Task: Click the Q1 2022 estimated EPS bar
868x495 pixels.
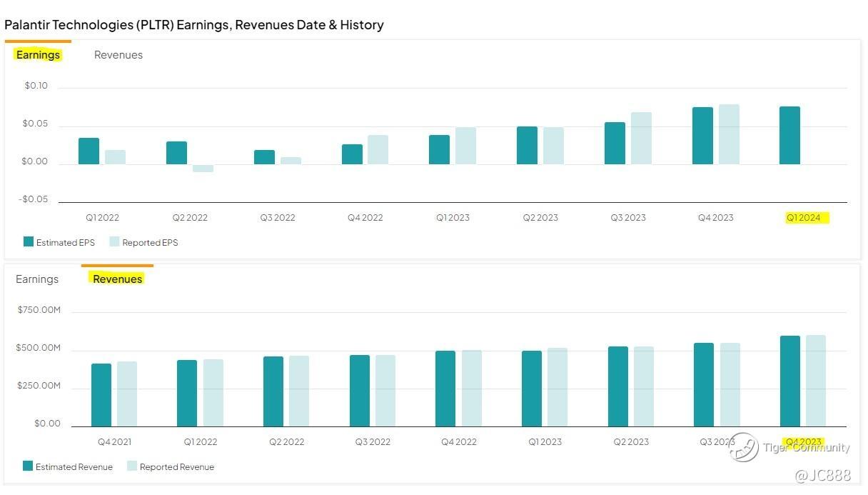Action: pyautogui.click(x=89, y=151)
